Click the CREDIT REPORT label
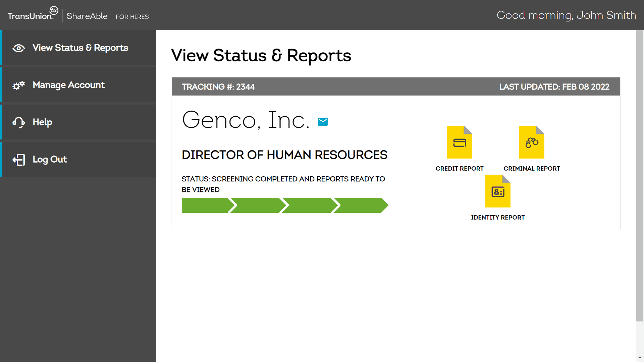644x362 pixels. (x=459, y=168)
